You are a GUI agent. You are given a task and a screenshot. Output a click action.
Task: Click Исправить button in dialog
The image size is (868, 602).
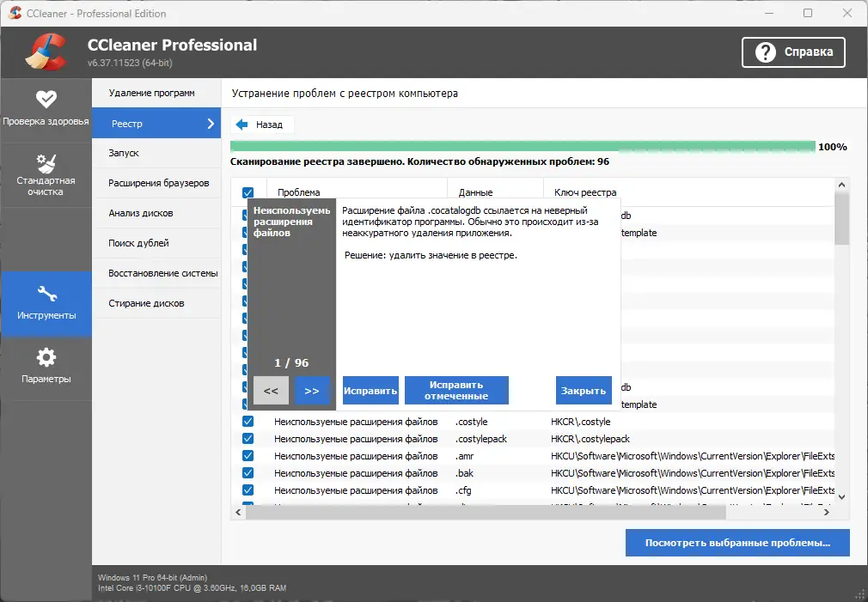click(x=370, y=391)
